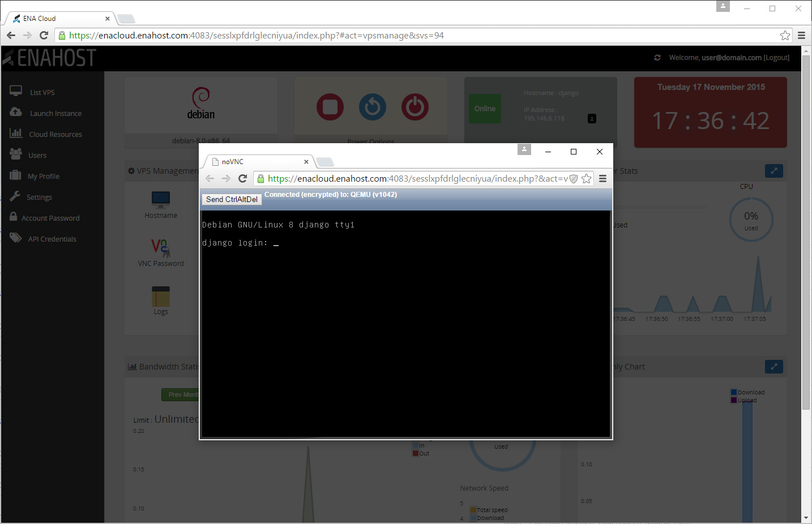
Task: Go back in the main browser window
Action: click(x=11, y=35)
